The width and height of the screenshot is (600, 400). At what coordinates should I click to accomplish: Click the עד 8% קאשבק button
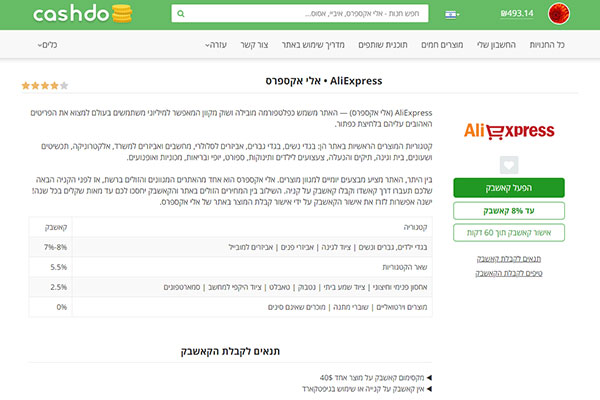click(x=509, y=211)
